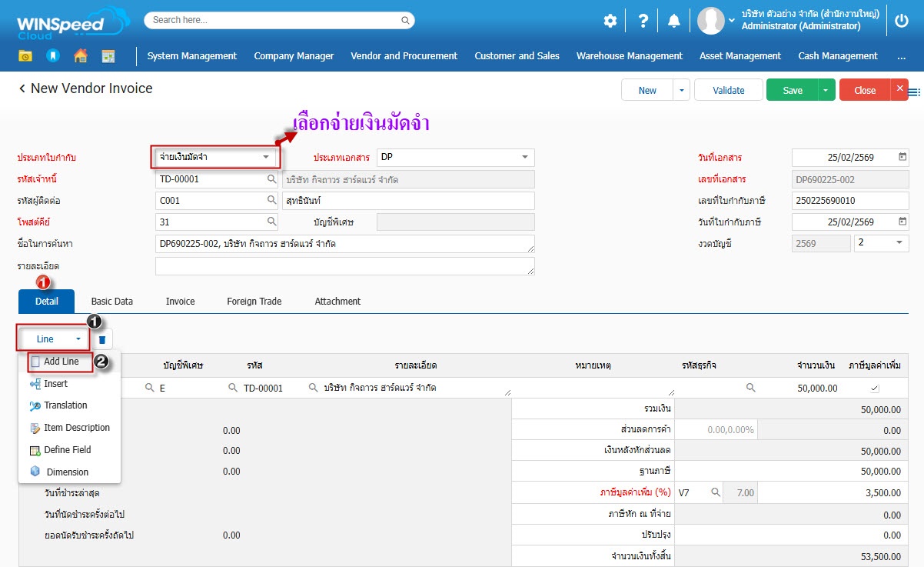Switch to the Basic Data tab
Screen dimensions: 924x567
[112, 302]
